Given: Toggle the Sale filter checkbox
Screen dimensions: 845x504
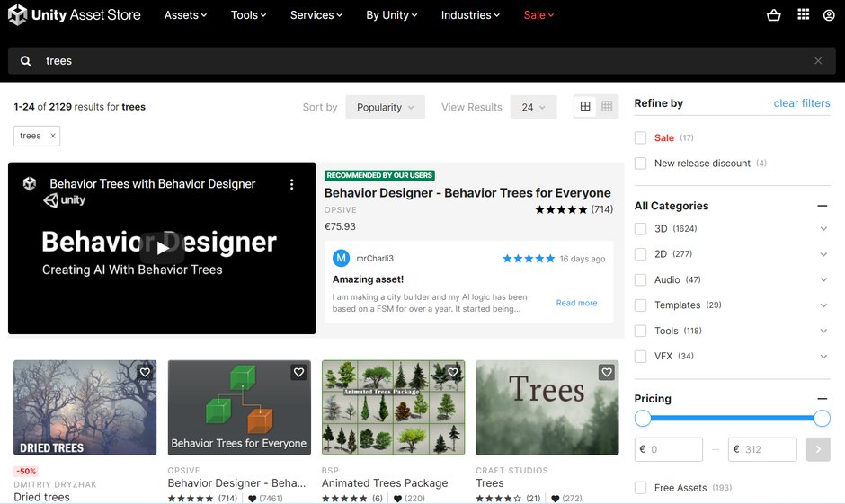Looking at the screenshot, I should pos(640,137).
